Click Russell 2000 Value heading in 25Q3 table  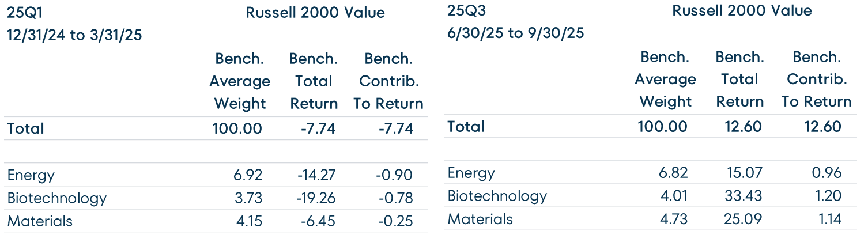(742, 10)
